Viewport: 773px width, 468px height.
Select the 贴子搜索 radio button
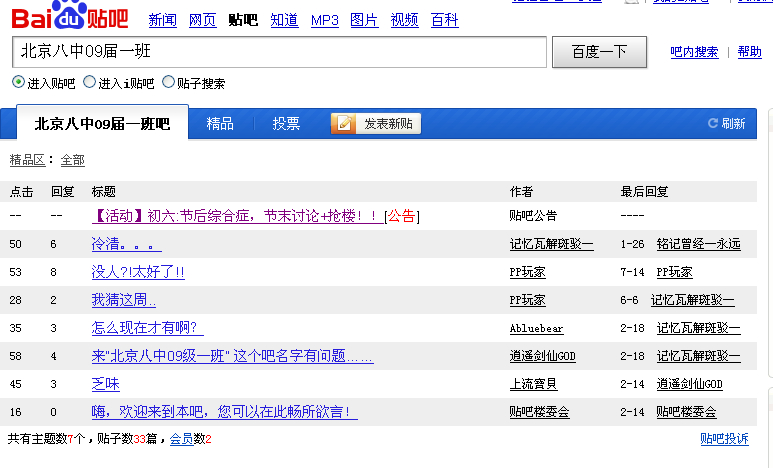click(169, 82)
